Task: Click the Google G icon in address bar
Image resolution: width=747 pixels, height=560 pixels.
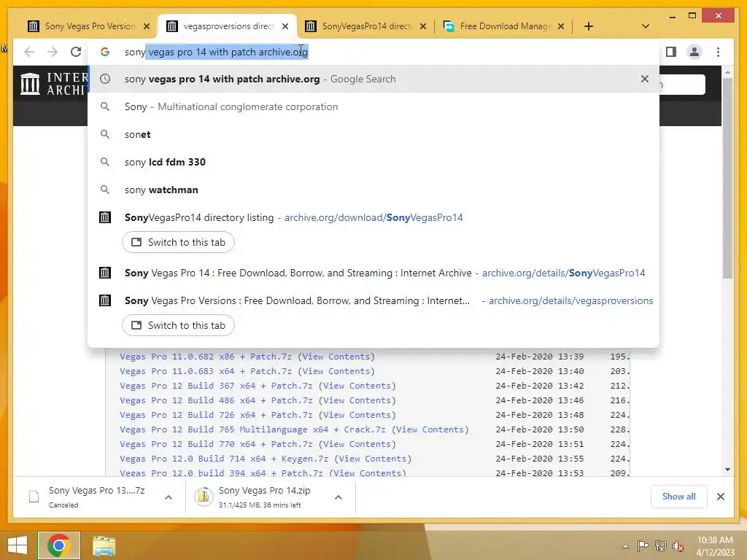Action: click(105, 52)
